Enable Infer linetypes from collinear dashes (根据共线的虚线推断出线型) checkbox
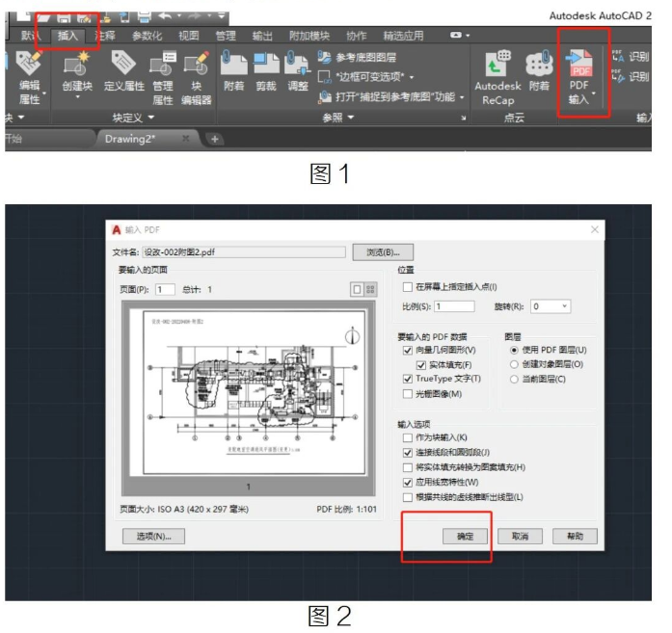The image size is (672, 633). tap(407, 498)
